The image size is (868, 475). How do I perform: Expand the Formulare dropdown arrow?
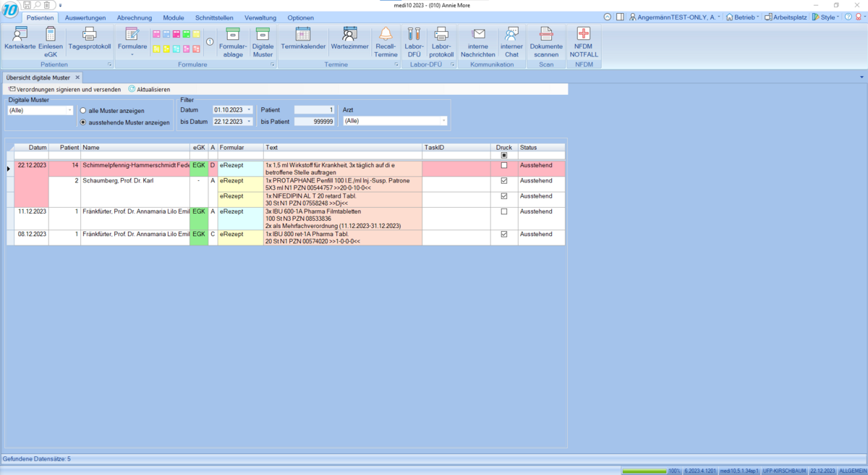point(132,54)
